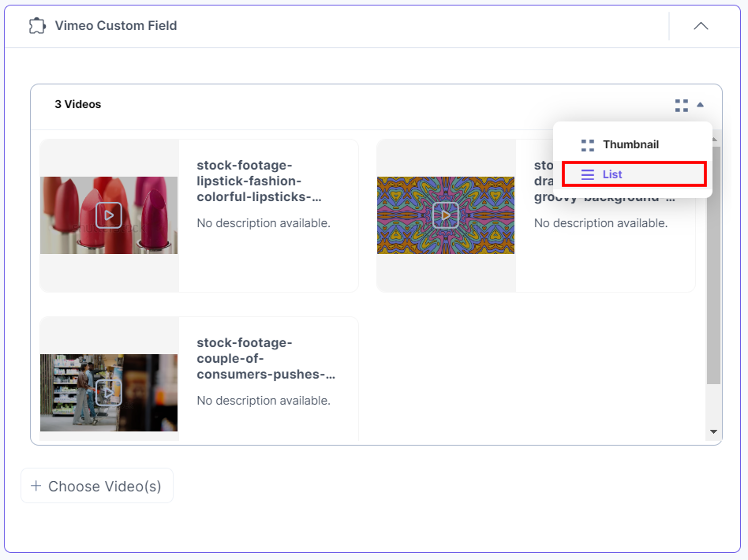Play the lipstick video thumbnail
The image size is (748, 560).
(109, 215)
